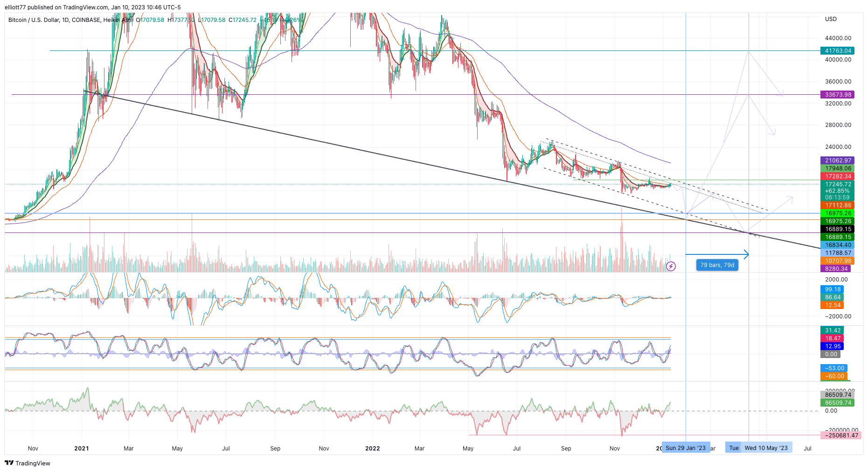This screenshot has width=868, height=471.
Task: Click the -250681.47 pink level label
Action: pos(841,436)
